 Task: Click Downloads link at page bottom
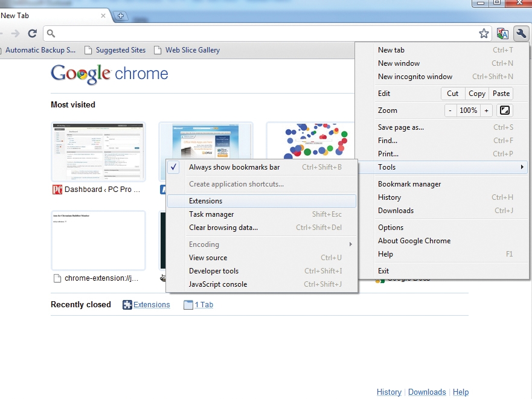pyautogui.click(x=427, y=392)
